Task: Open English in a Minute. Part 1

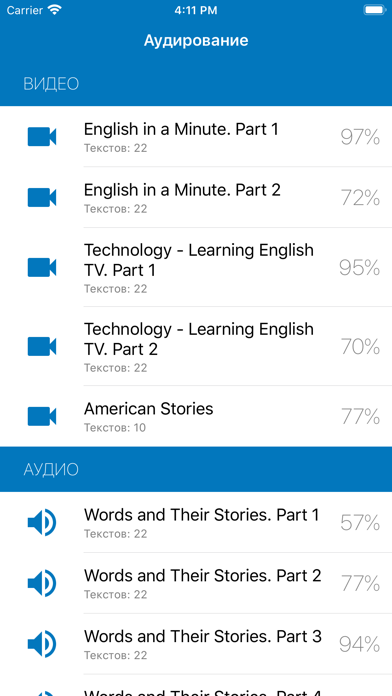Action: click(x=196, y=137)
